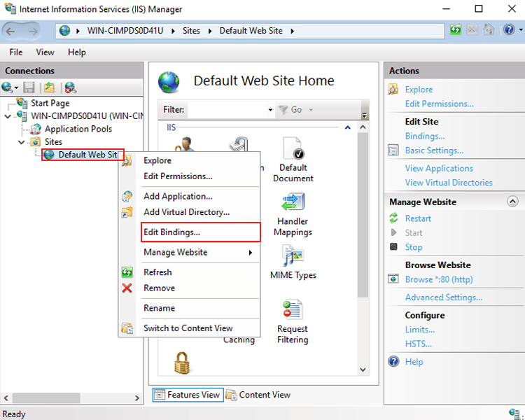Click the Explore folder icon in Actions pane

pos(393,89)
